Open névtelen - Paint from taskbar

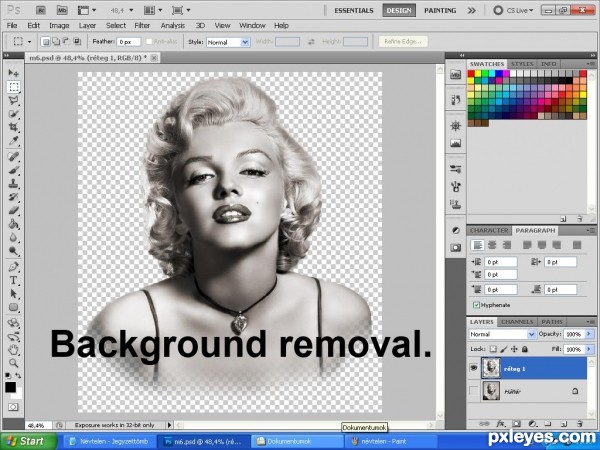coord(390,441)
